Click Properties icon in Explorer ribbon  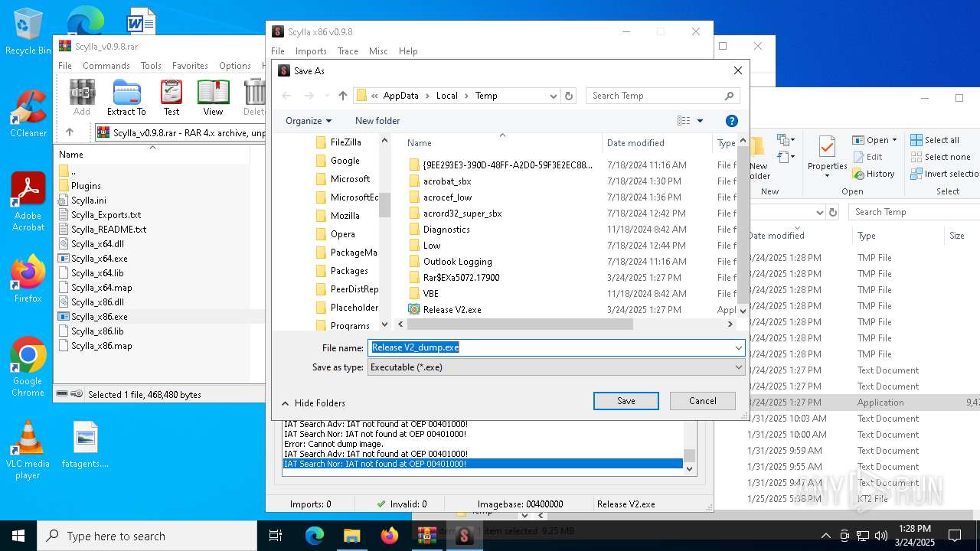pos(827,157)
